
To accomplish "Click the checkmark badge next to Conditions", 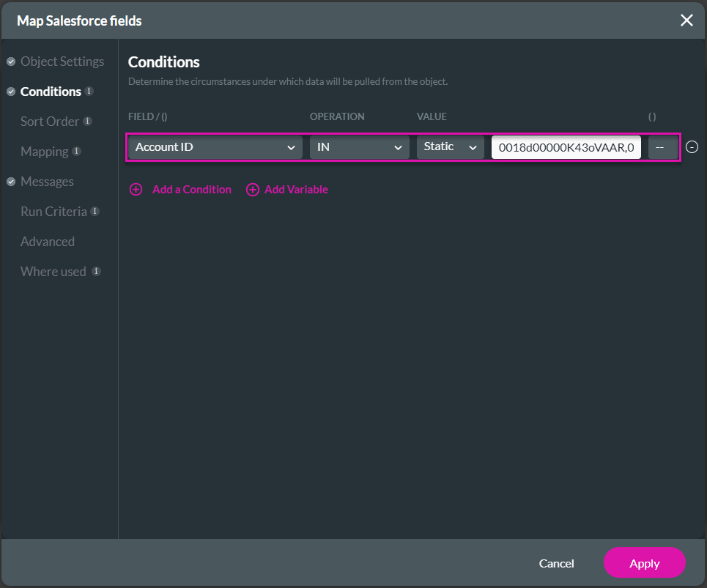I will [10, 91].
